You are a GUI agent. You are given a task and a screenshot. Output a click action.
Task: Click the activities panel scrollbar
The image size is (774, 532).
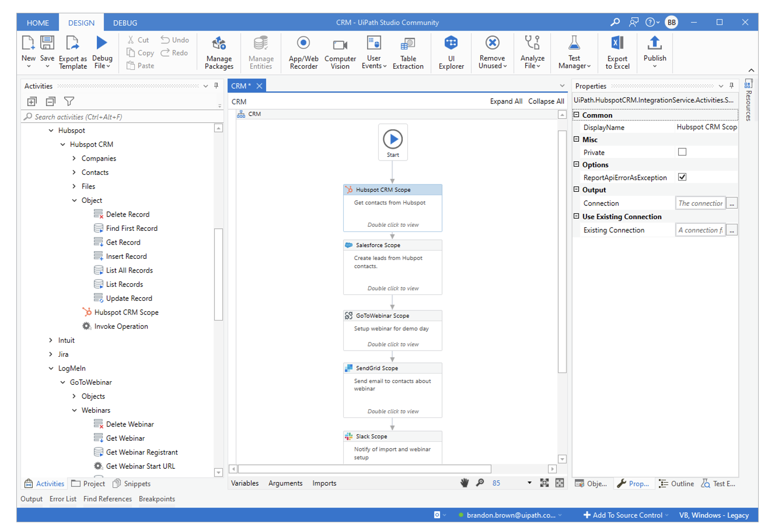pos(218,274)
